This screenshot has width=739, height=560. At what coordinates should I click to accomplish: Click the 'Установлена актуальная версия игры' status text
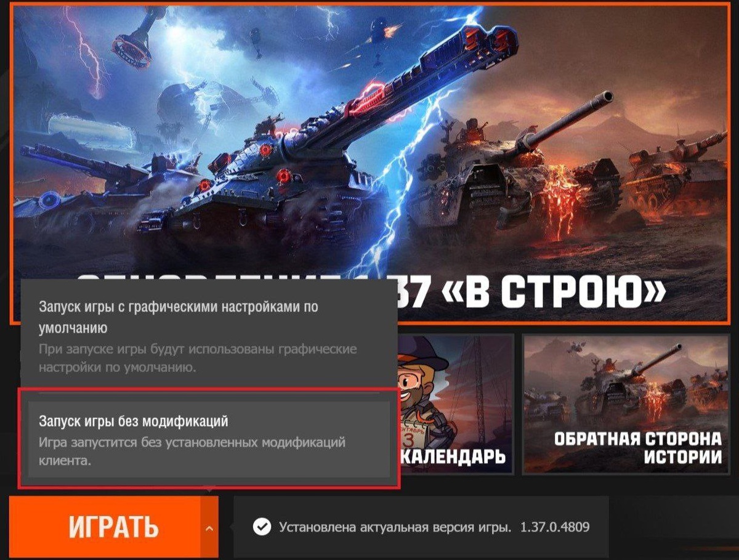(x=395, y=527)
